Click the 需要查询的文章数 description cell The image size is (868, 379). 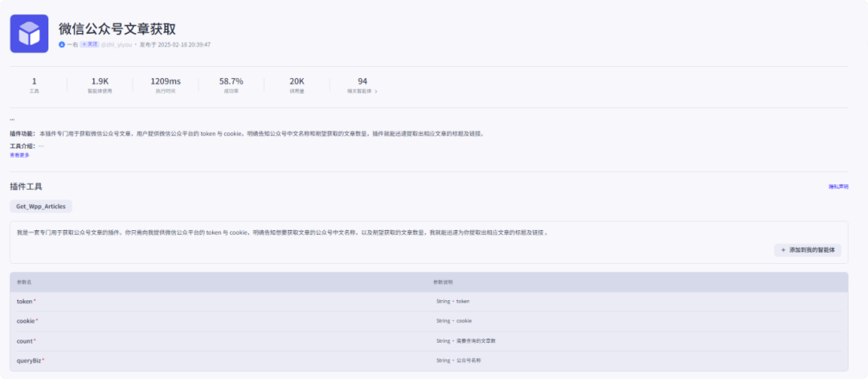pyautogui.click(x=465, y=340)
